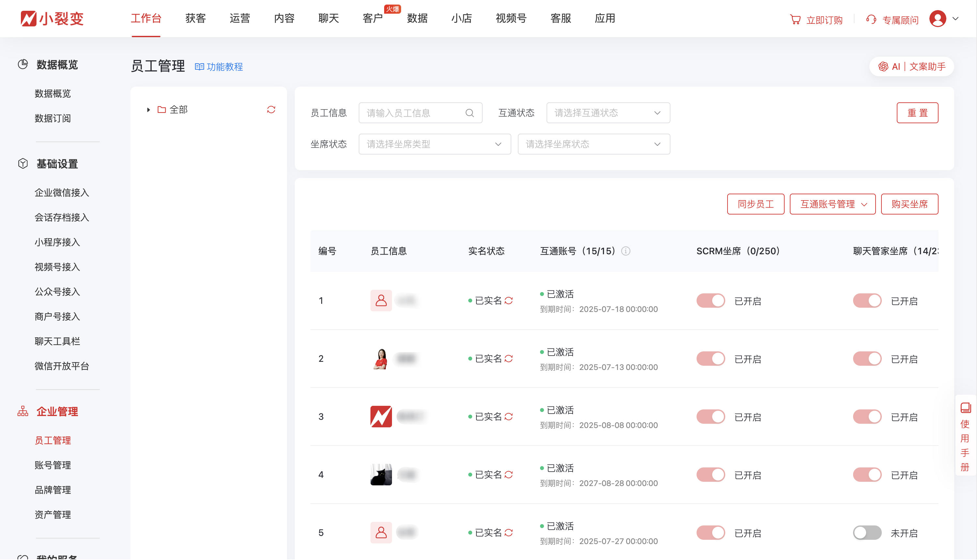Click the 数据概览 pie chart icon
The height and width of the screenshot is (560, 977).
[23, 64]
